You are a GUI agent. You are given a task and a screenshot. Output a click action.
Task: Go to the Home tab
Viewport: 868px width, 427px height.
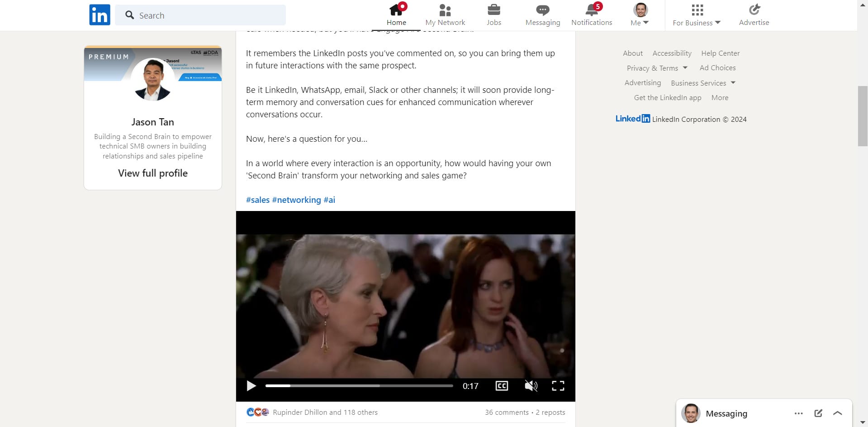tap(396, 15)
